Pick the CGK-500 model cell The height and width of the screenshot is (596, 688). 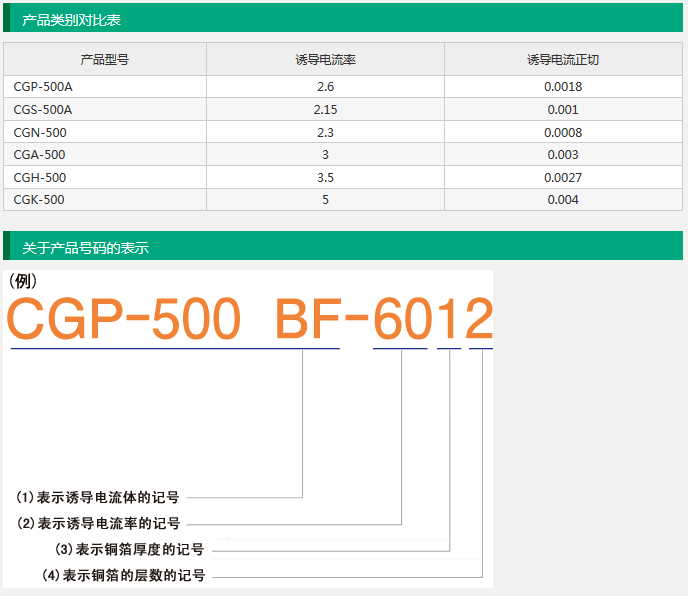pos(40,200)
